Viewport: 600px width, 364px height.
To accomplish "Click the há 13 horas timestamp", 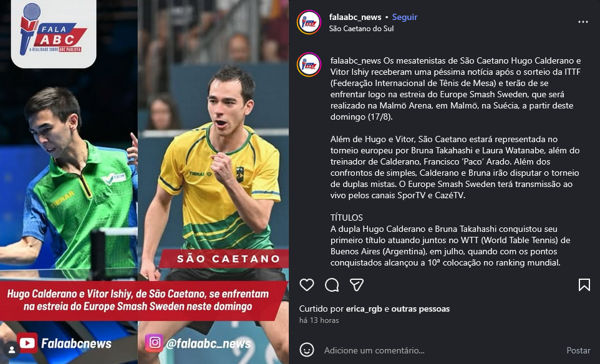I will pos(319,320).
